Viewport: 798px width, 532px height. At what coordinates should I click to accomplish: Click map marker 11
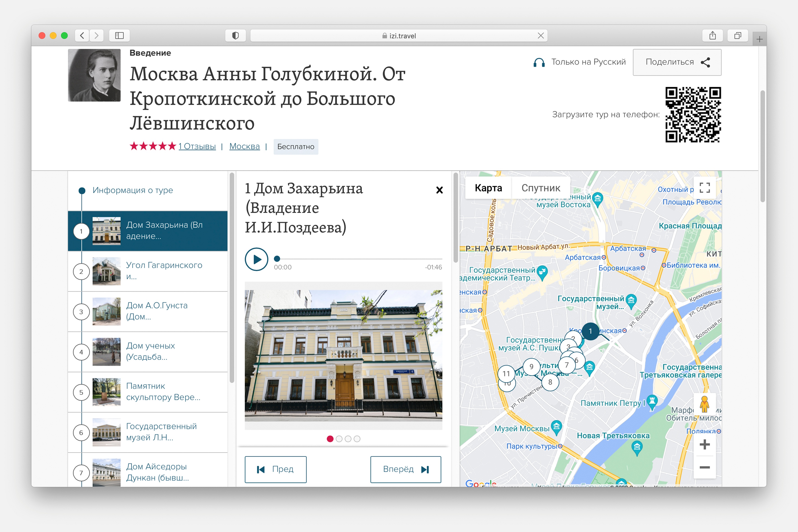(x=506, y=374)
